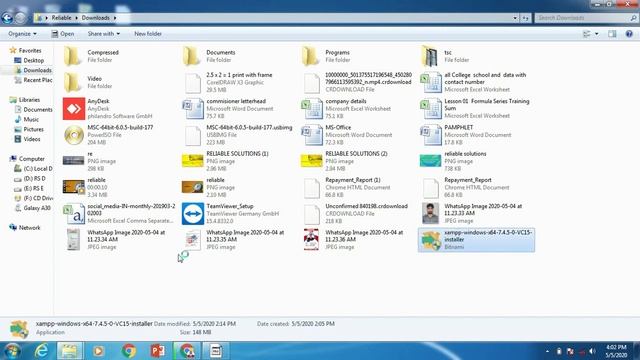Select (E:) RS E drive
The height and width of the screenshot is (360, 640).
[x=29, y=189]
